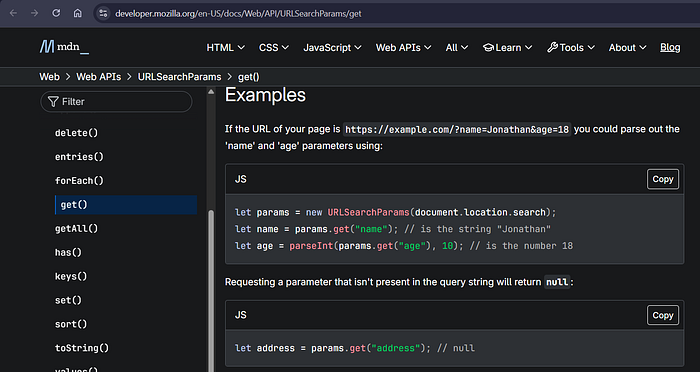Open sort() in the sidebar
The image size is (700, 372).
[71, 324]
